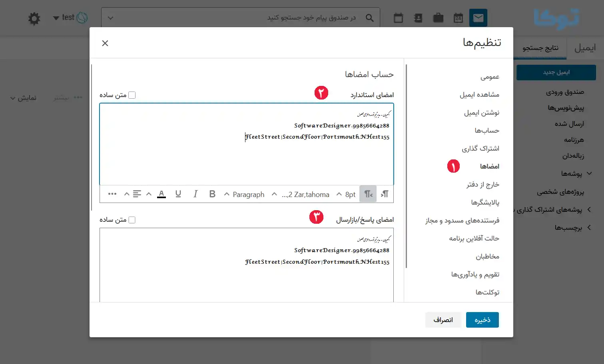Open font family Zar,tahoma dropdown
Viewport: 604px width, 364px height.
(x=301, y=194)
